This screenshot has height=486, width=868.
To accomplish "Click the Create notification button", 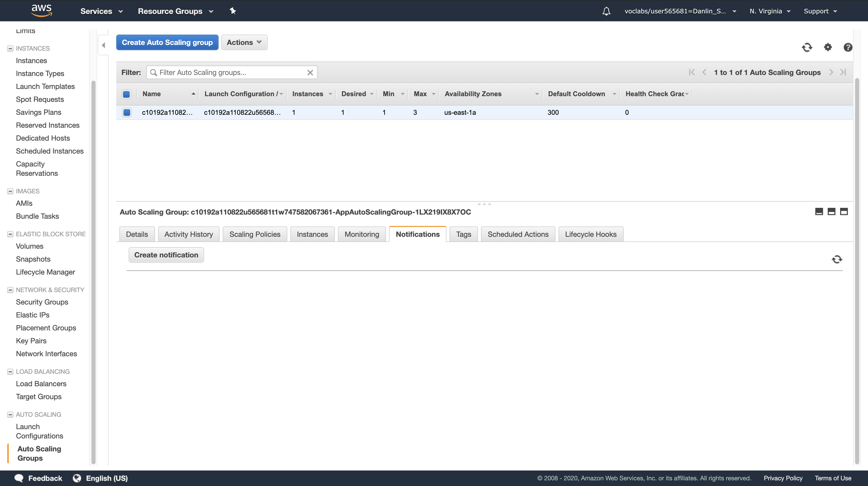I will pyautogui.click(x=166, y=255).
